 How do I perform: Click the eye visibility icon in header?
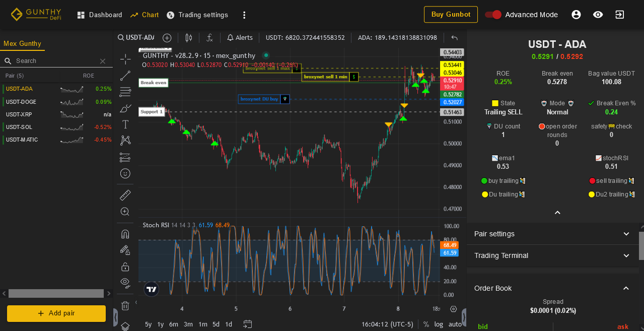click(598, 15)
